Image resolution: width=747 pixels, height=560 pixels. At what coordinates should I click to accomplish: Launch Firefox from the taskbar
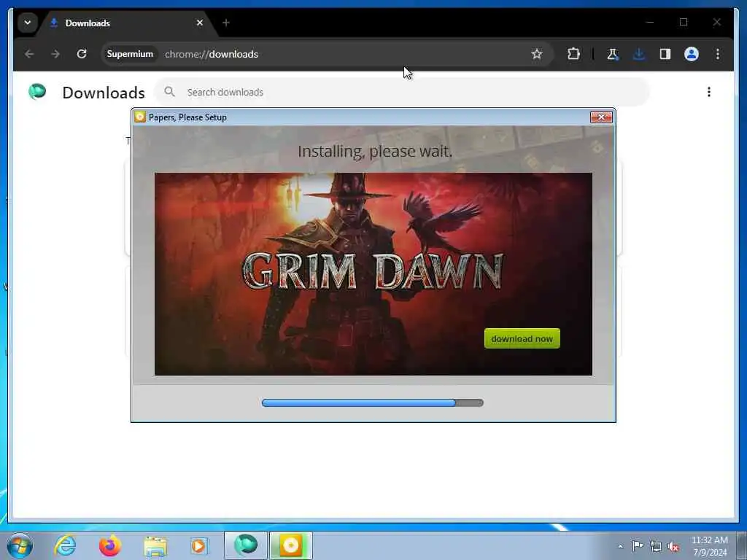[109, 545]
